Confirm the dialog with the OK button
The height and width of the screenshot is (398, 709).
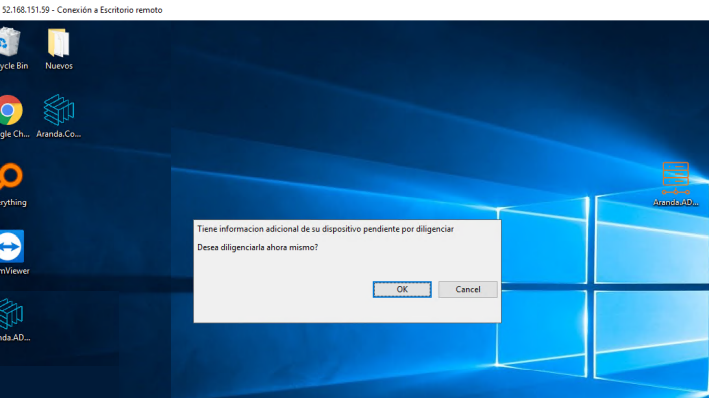click(402, 289)
